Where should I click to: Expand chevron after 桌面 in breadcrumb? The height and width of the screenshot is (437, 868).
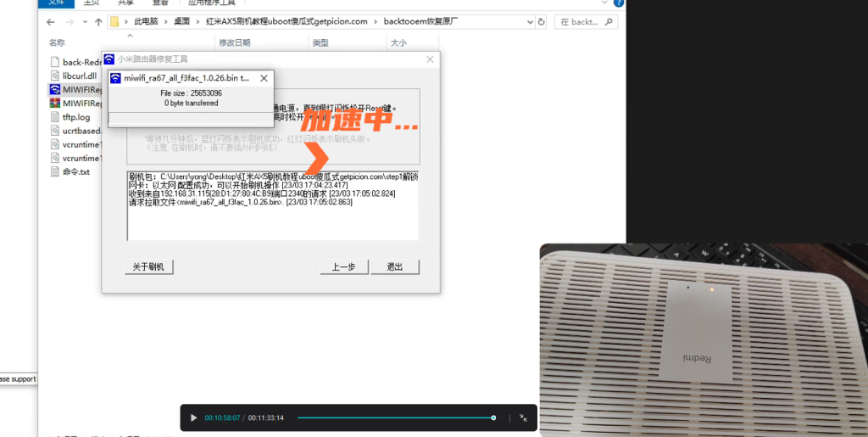pos(198,22)
